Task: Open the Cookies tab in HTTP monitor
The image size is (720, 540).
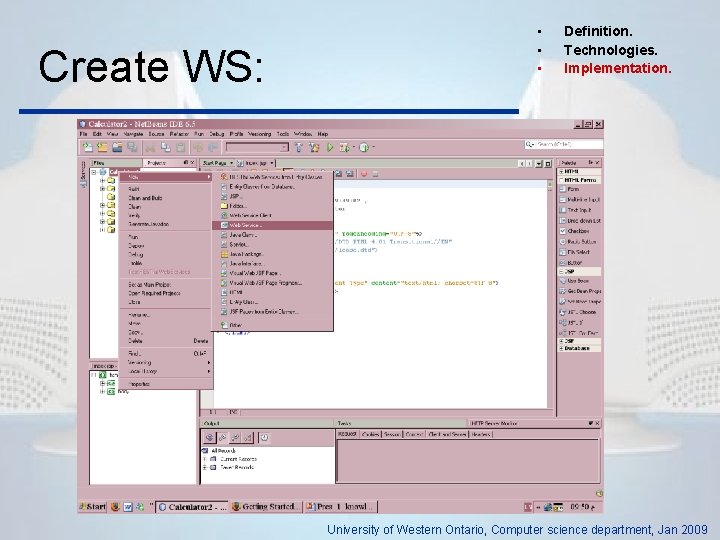Action: (371, 434)
